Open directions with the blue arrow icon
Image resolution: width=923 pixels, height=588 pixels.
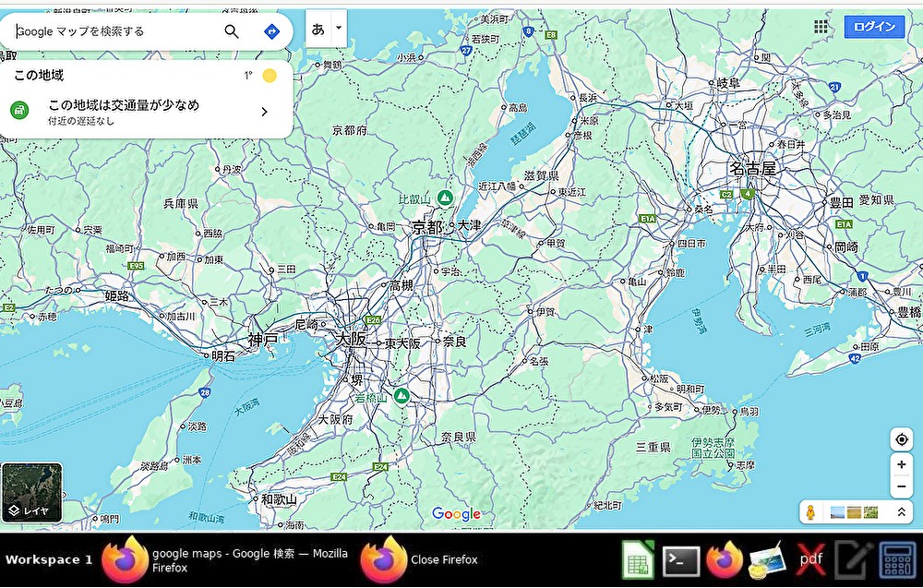[x=271, y=31]
